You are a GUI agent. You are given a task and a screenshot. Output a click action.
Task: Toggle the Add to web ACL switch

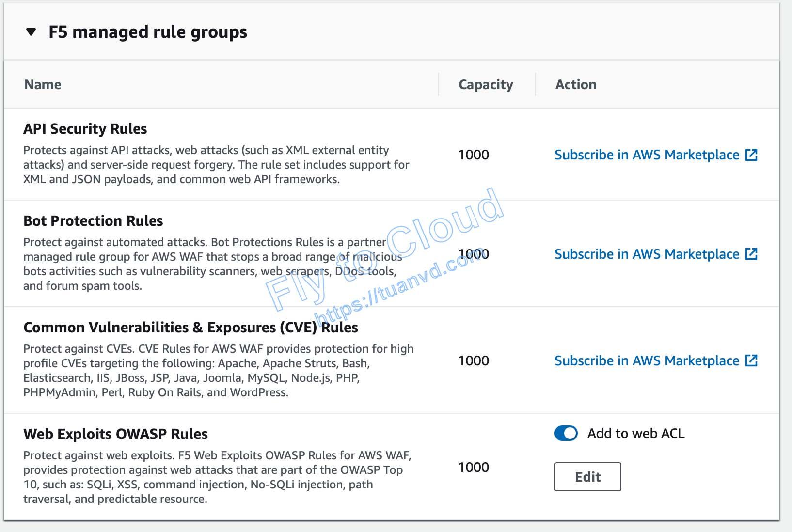coord(566,433)
